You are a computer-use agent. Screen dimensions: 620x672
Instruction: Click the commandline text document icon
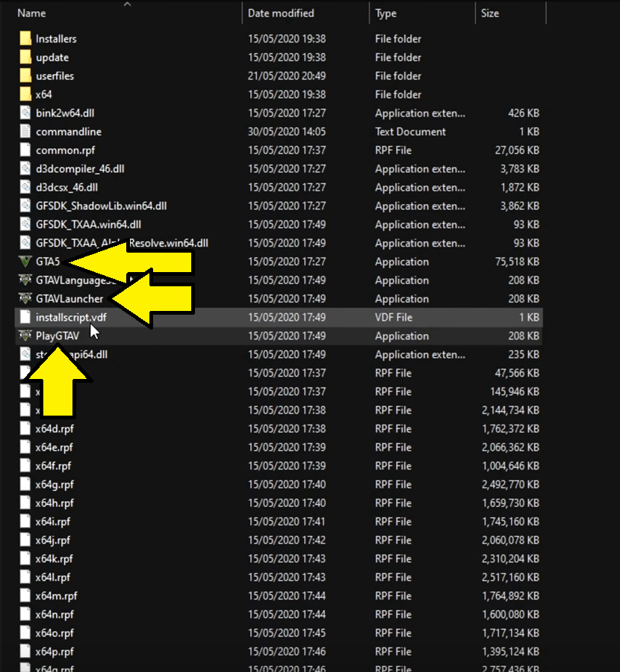point(25,132)
